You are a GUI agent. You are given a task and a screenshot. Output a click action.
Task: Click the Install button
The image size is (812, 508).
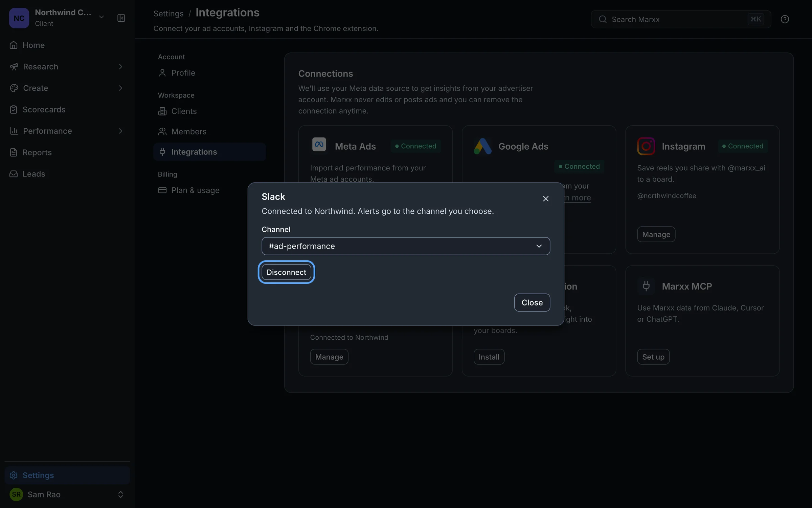pos(489,357)
